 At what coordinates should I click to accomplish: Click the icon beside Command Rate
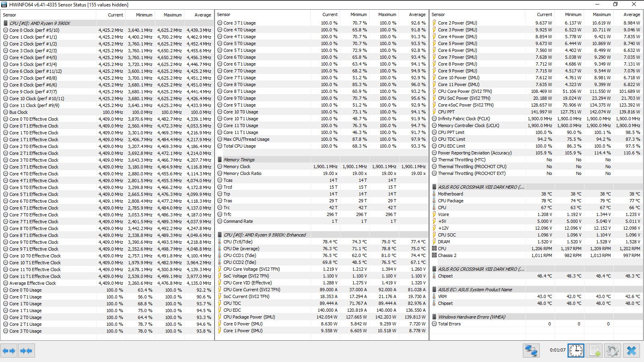(x=220, y=221)
